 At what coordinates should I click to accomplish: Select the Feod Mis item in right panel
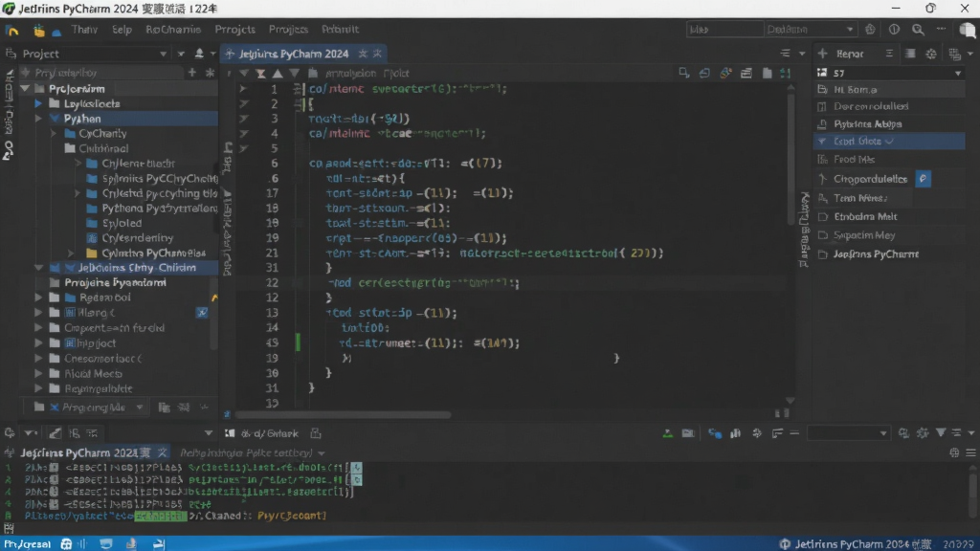pyautogui.click(x=889, y=160)
